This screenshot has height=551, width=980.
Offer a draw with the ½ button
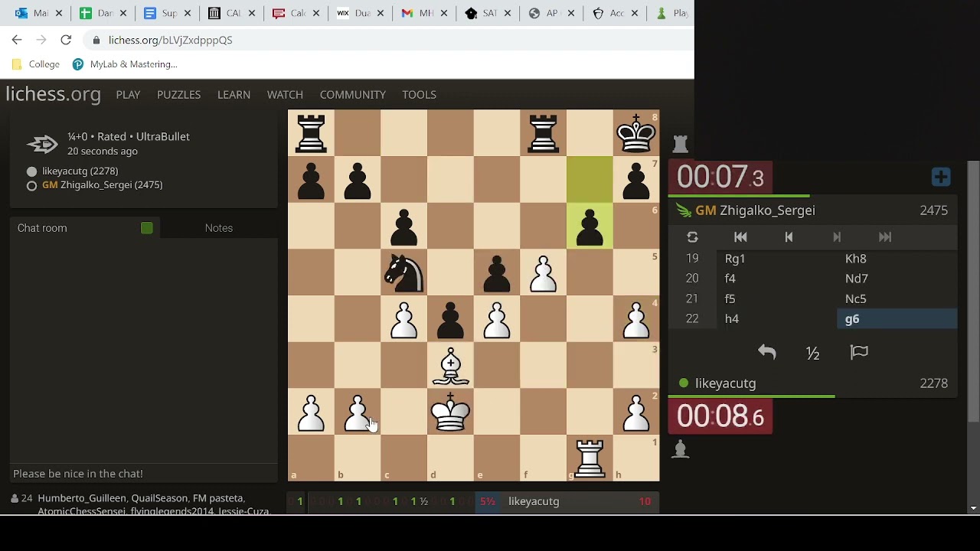(813, 353)
